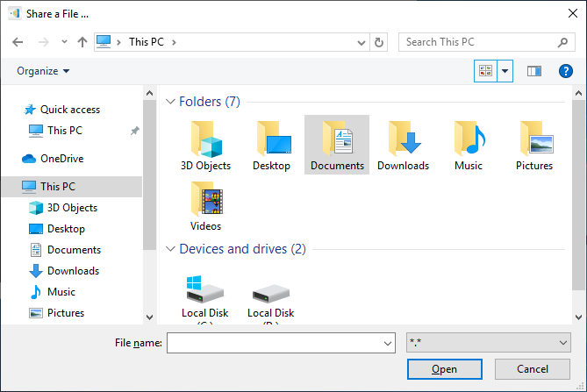Open the Organize menu

tap(43, 71)
